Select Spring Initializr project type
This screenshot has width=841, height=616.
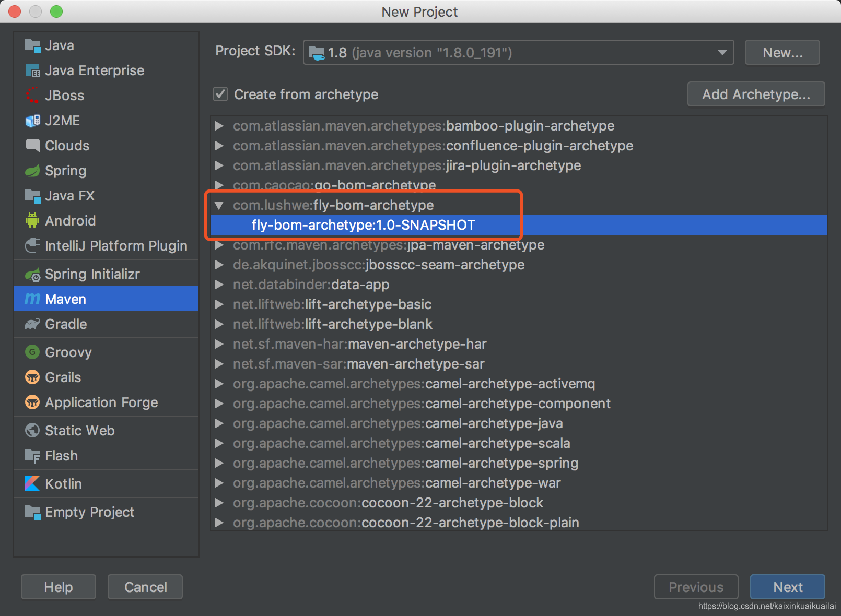[106, 274]
